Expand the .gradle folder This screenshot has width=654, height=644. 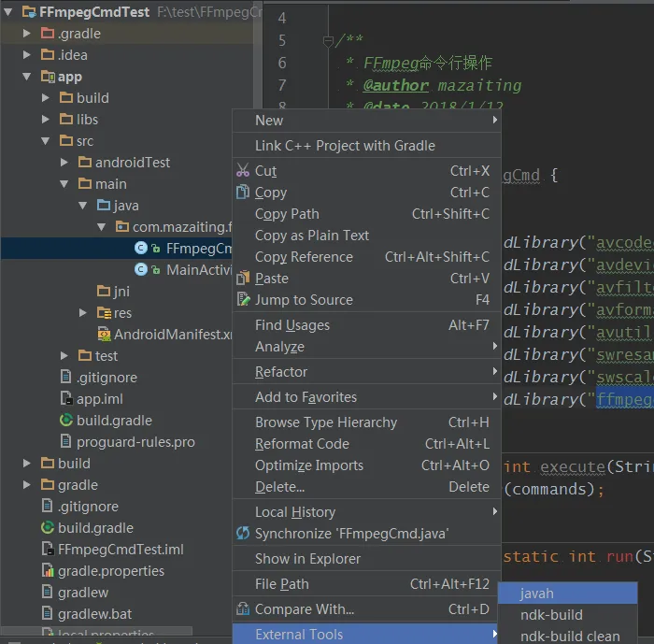27,34
